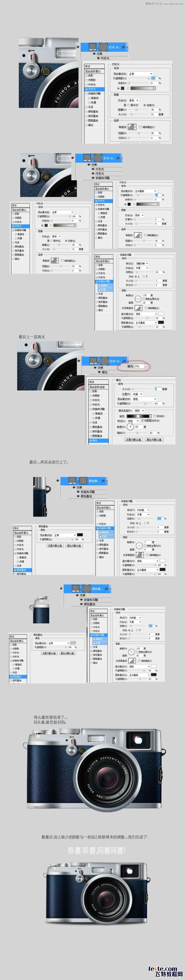Image resolution: width=186 pixels, height=980 pixels.
Task: Open 高光模式 滤色 dropdown in 浮雕效果 dialog
Action: click(x=146, y=314)
